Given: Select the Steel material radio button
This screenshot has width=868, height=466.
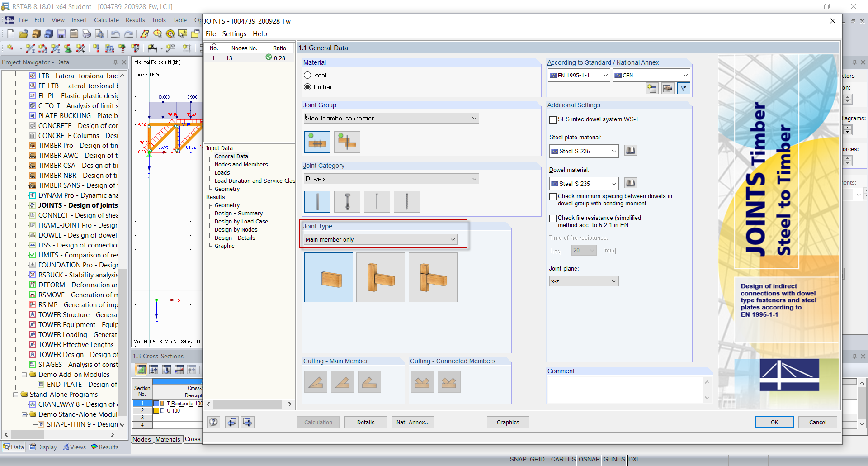Looking at the screenshot, I should (307, 75).
